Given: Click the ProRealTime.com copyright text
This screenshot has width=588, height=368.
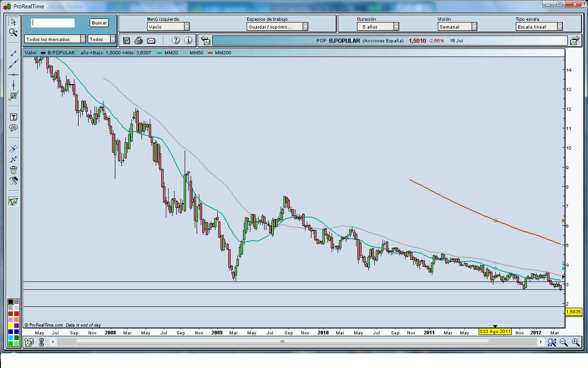Looking at the screenshot, I should coord(45,325).
